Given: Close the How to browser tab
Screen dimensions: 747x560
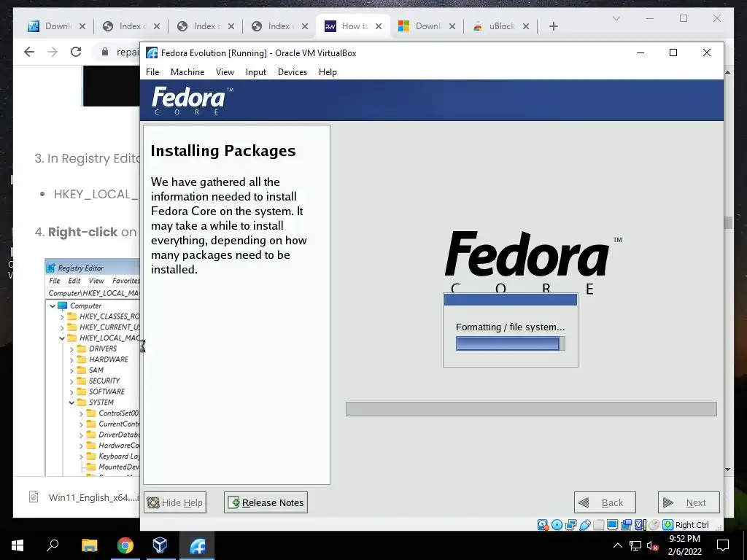Looking at the screenshot, I should pyautogui.click(x=379, y=26).
